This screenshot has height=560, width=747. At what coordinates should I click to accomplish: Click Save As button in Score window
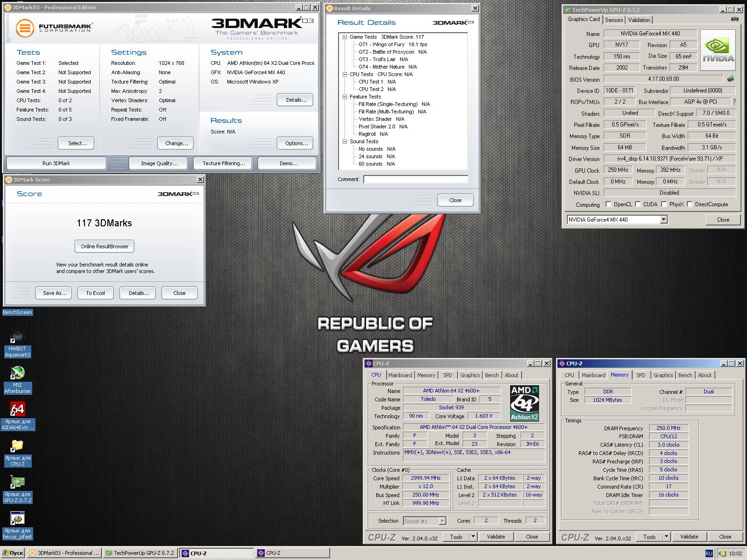click(x=54, y=293)
